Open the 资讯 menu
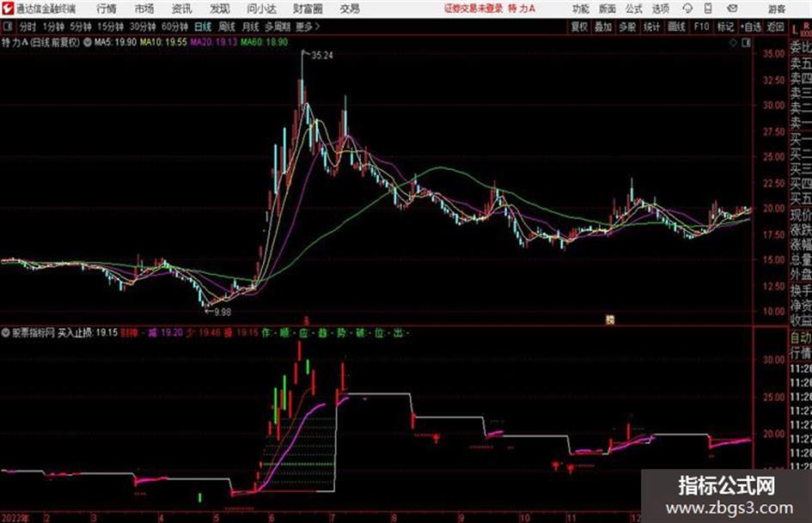 coord(182,9)
